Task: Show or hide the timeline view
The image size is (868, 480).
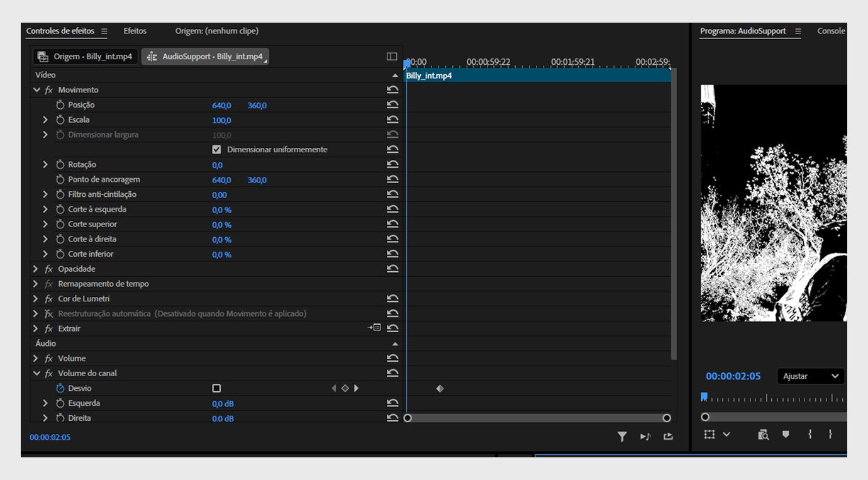Action: pyautogui.click(x=392, y=57)
